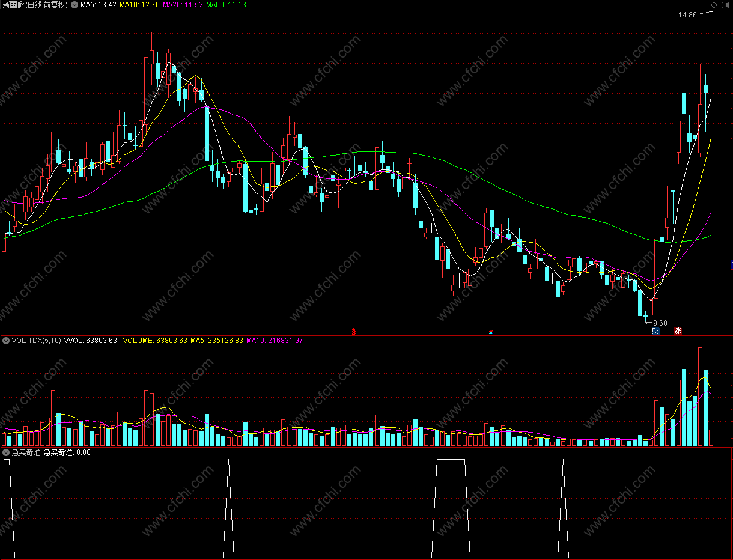This screenshot has height=560, width=733.
Task: Click the VVOL: 63803.63 value
Action: [90, 341]
